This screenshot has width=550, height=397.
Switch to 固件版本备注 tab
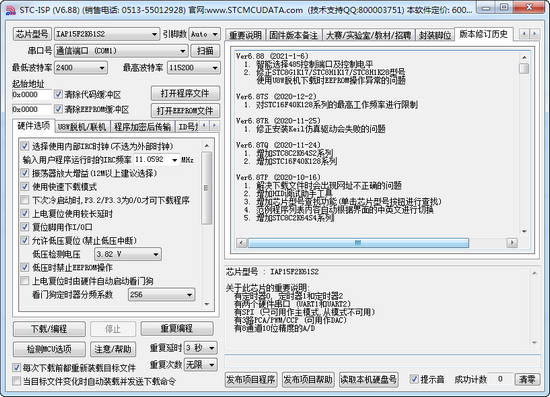tap(294, 35)
